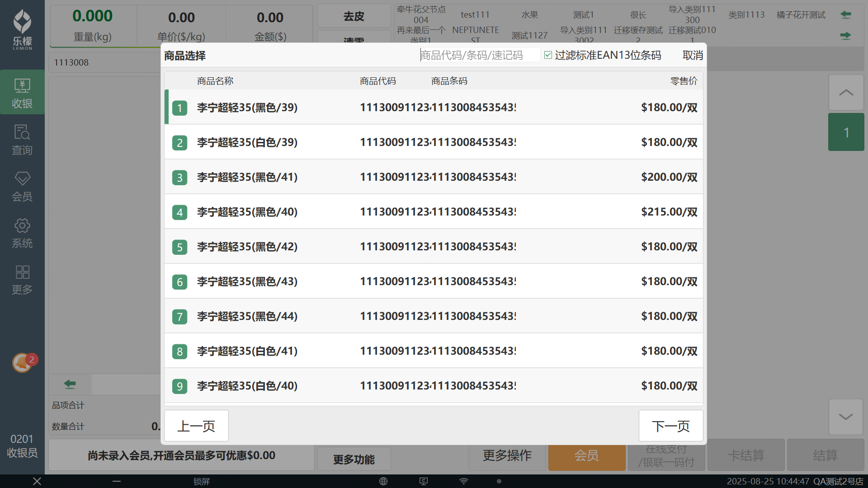Click the green left arrow above categories
The height and width of the screenshot is (488, 868).
(845, 14)
